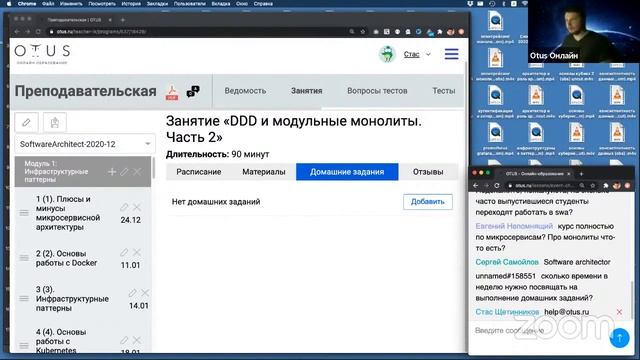The width and height of the screenshot is (640, 360).
Task: Delete Стас Щетинников message with red X
Action: coord(619,312)
